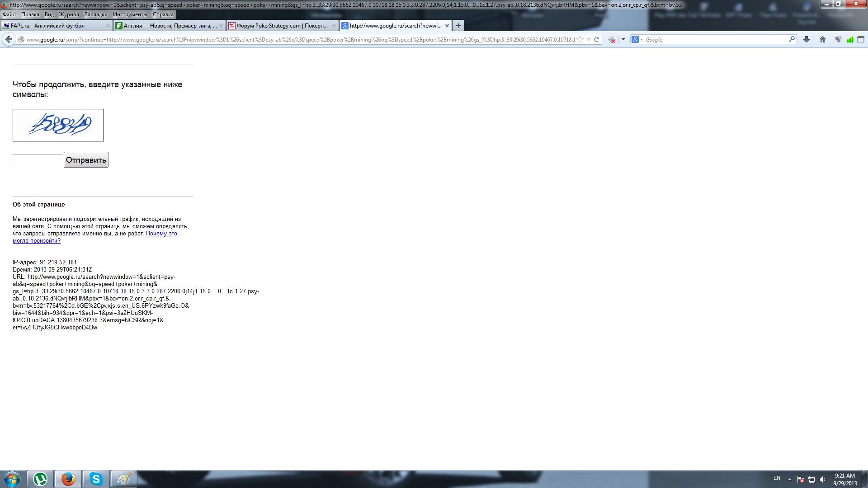Click the add-on icon with the red X

(612, 40)
